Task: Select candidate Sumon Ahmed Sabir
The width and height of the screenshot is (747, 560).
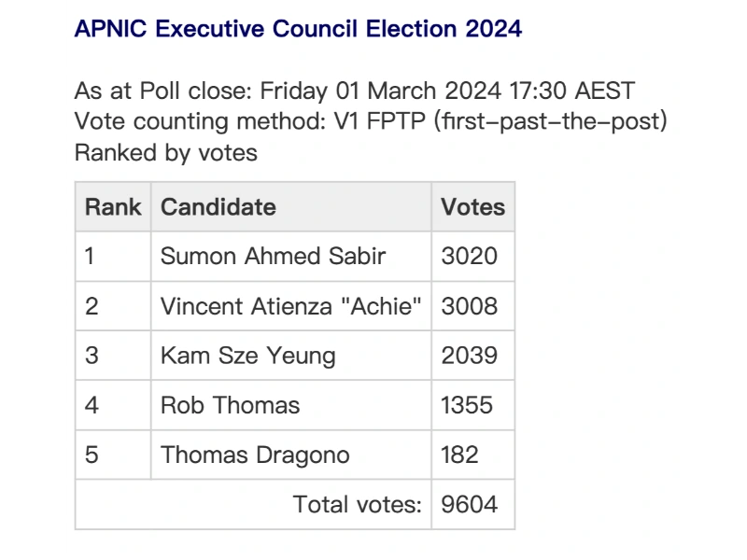Action: click(273, 257)
